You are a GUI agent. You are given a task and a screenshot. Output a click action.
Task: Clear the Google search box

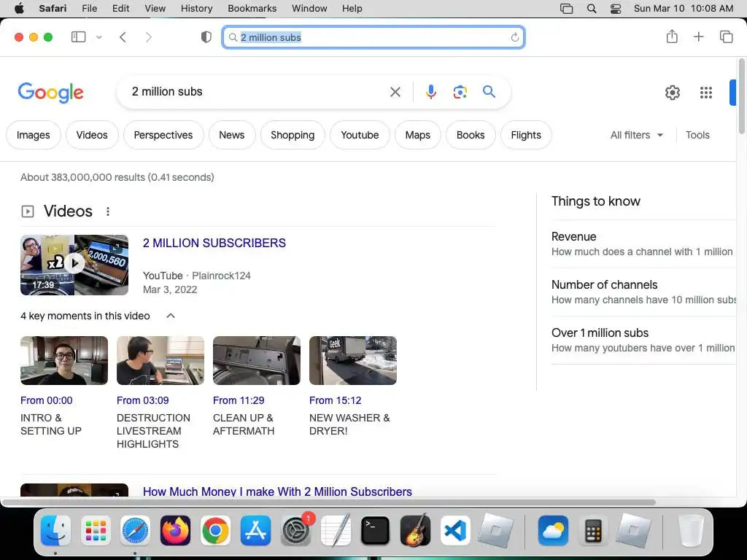pyautogui.click(x=395, y=92)
